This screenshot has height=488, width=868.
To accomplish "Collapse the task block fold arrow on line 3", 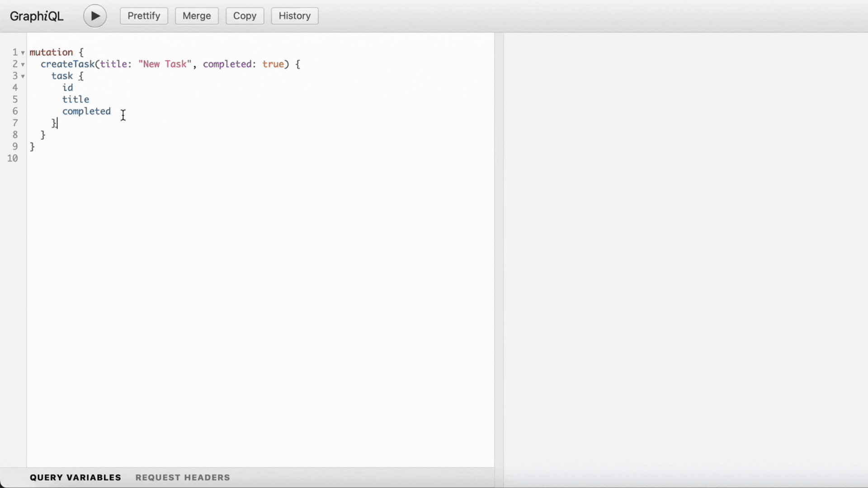I will [23, 76].
